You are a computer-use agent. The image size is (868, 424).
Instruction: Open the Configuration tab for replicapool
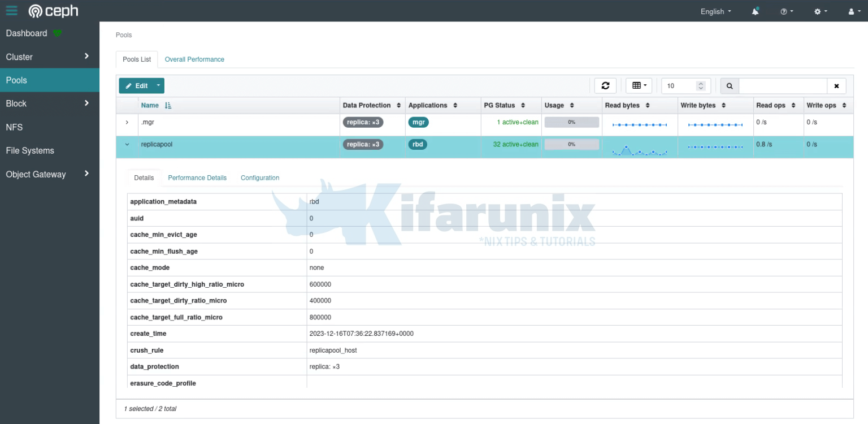260,178
